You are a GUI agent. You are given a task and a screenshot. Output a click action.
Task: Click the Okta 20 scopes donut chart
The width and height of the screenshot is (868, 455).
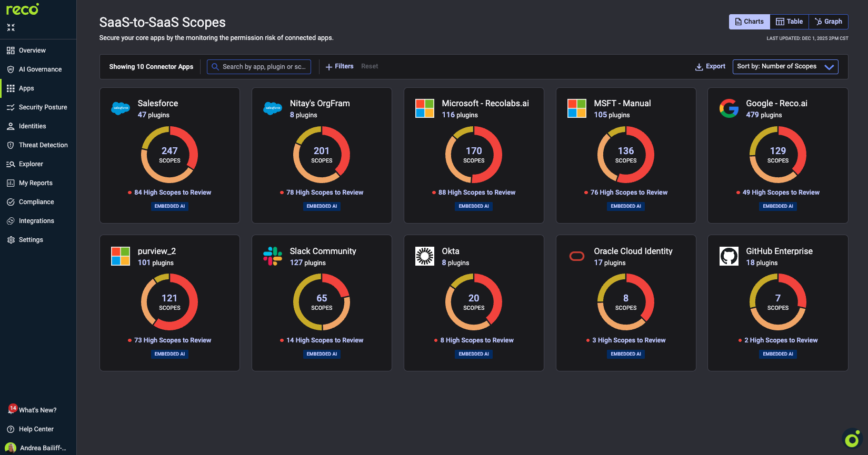point(474,302)
